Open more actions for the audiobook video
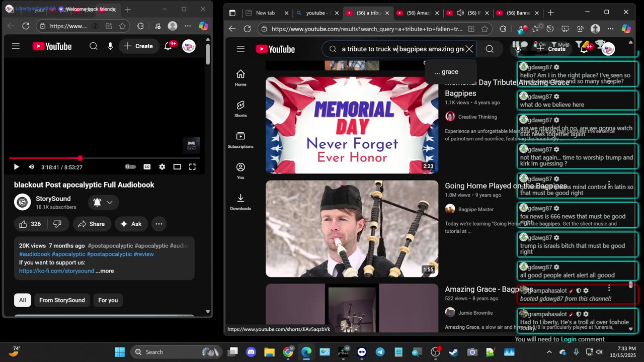644x362 pixels. coord(158,224)
